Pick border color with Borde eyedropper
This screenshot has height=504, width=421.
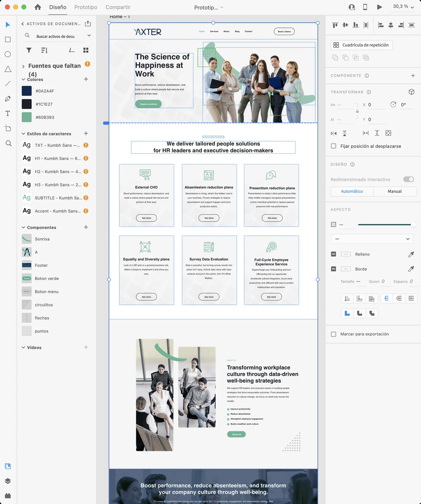(x=411, y=269)
